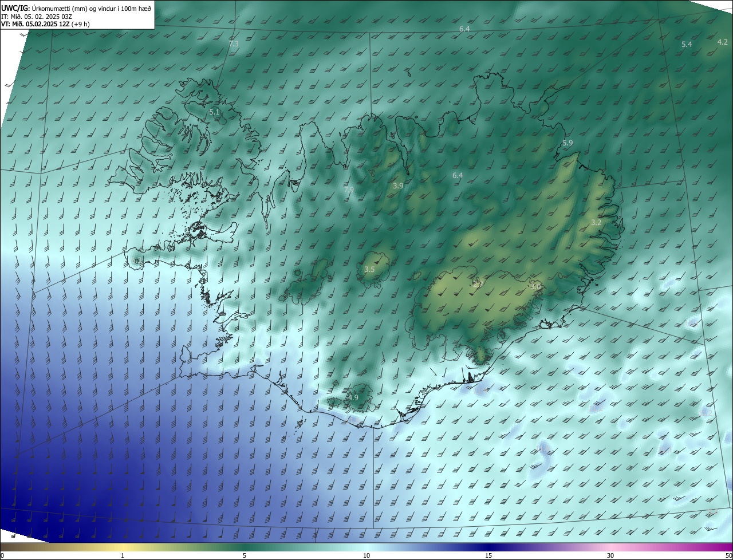The image size is (733, 560).
Task: Click the 5.9 value label on the map
Action: click(568, 143)
